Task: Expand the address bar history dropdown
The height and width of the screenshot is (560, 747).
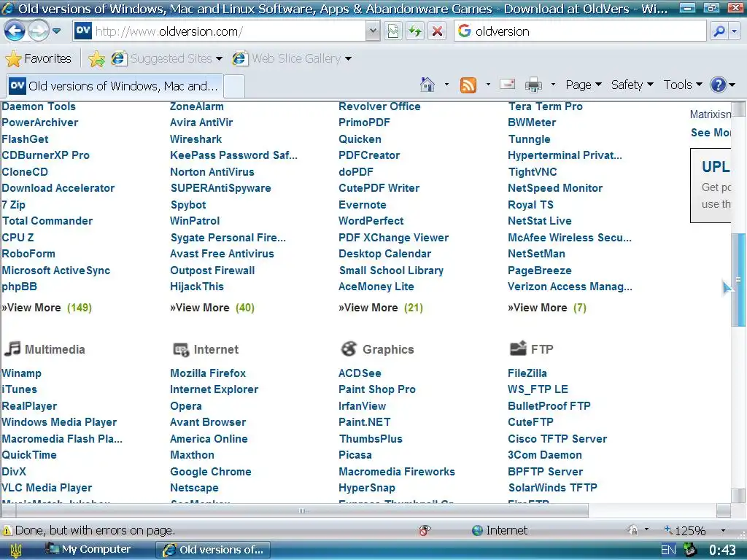Action: [x=373, y=31]
